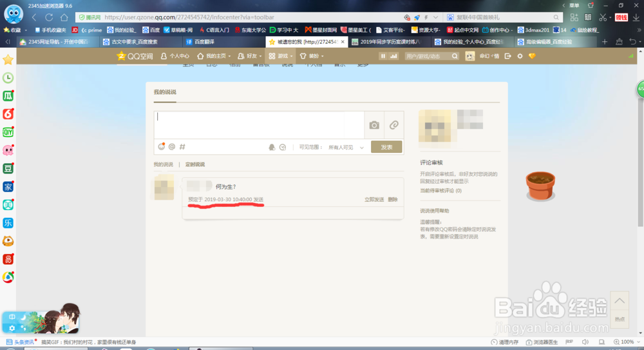Open Qzone settings gear icon
This screenshot has height=350, width=644.
[520, 56]
